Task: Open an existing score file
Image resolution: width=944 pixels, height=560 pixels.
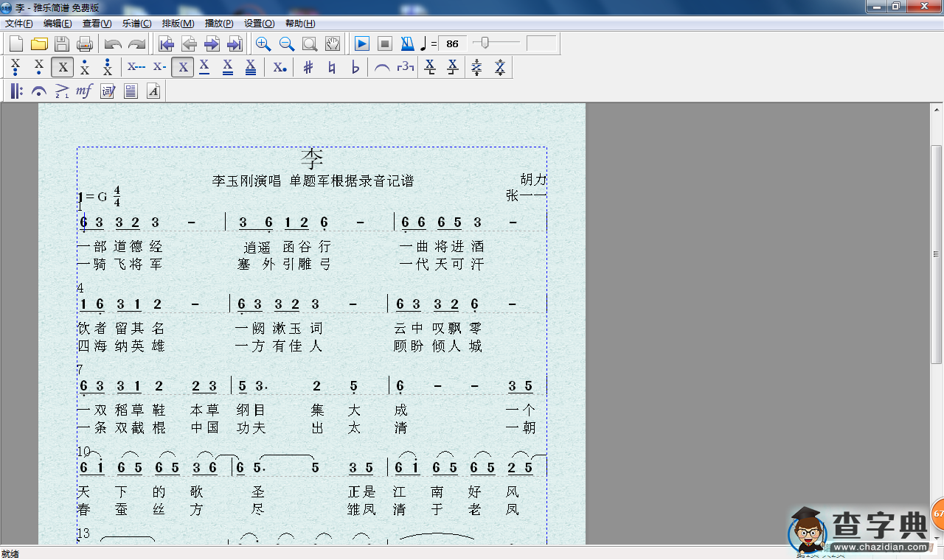Action: pyautogui.click(x=39, y=43)
